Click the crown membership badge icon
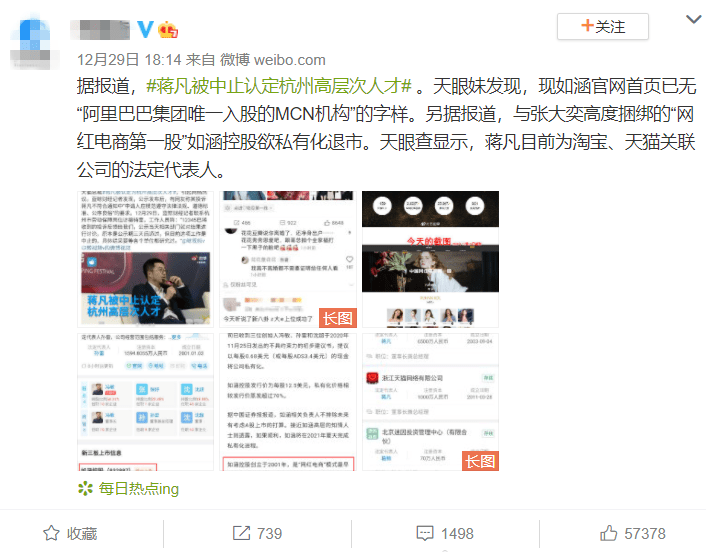This screenshot has width=706, height=552. [x=168, y=30]
